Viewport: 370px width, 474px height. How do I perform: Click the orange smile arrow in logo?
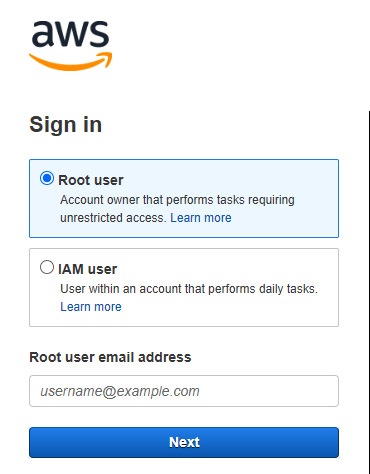(x=71, y=61)
